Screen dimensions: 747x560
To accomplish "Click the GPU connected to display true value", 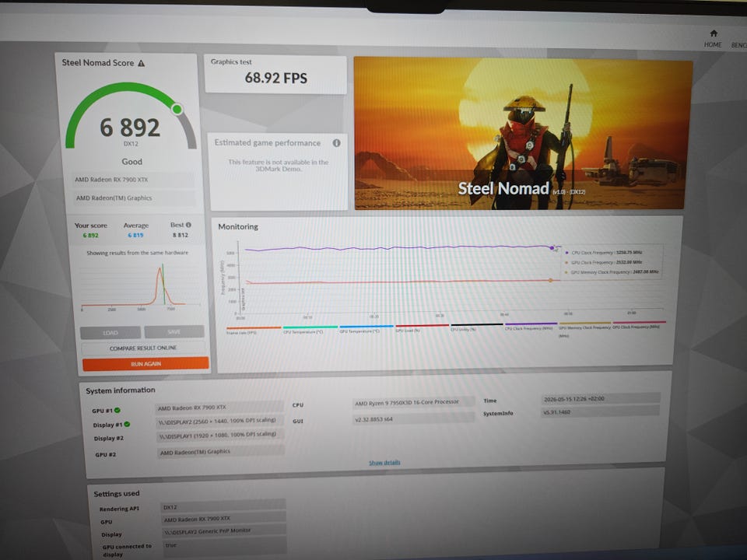I will point(226,544).
